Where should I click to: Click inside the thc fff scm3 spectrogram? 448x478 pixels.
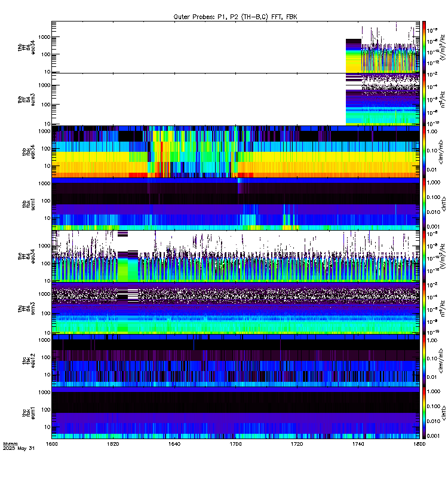(235, 308)
